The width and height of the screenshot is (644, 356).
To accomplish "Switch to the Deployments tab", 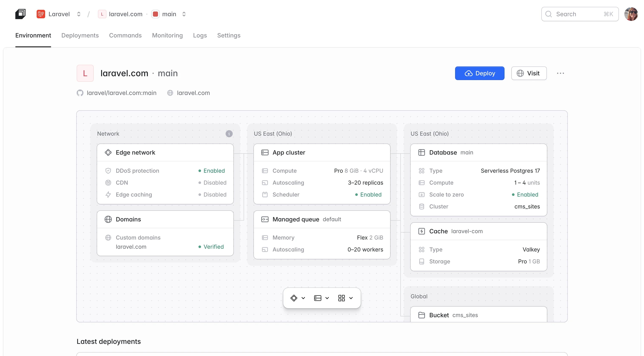I will click(80, 35).
